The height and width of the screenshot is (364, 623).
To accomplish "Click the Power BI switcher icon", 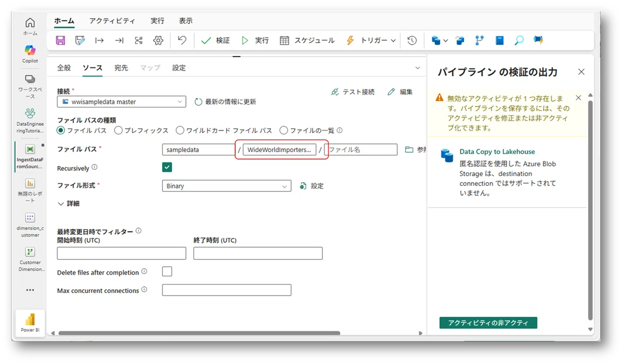I will 30,322.
